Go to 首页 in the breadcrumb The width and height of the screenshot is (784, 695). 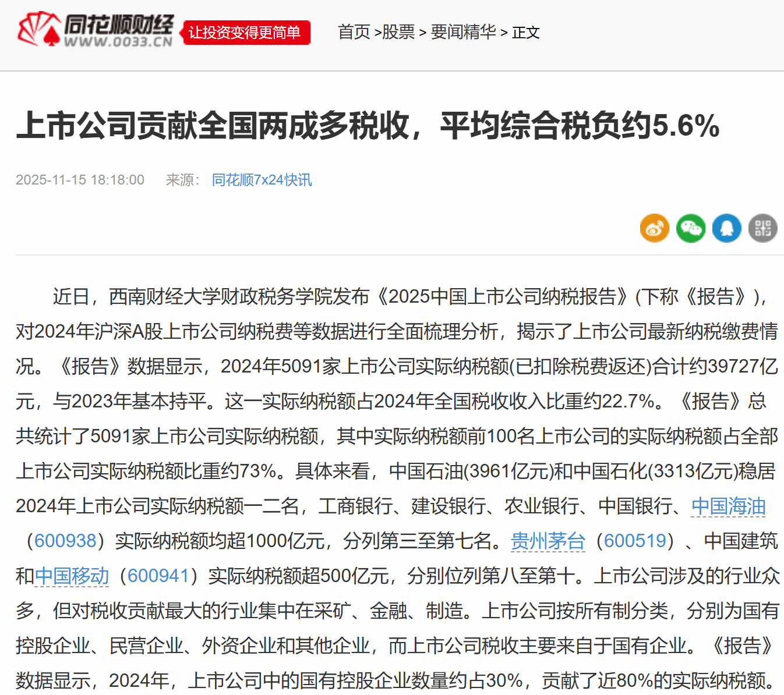click(x=354, y=32)
